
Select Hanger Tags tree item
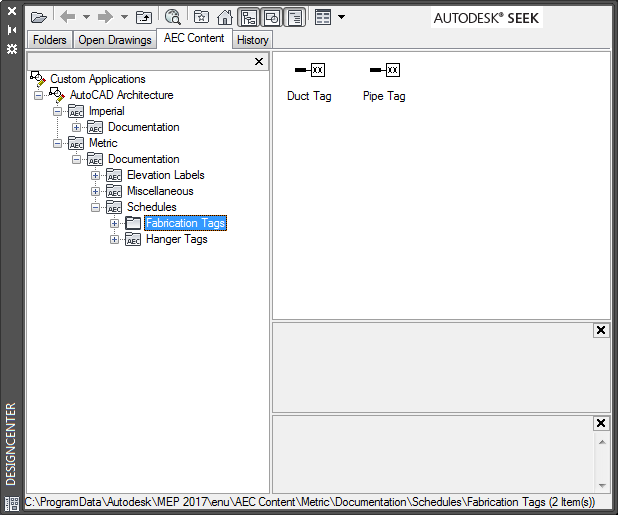click(177, 239)
